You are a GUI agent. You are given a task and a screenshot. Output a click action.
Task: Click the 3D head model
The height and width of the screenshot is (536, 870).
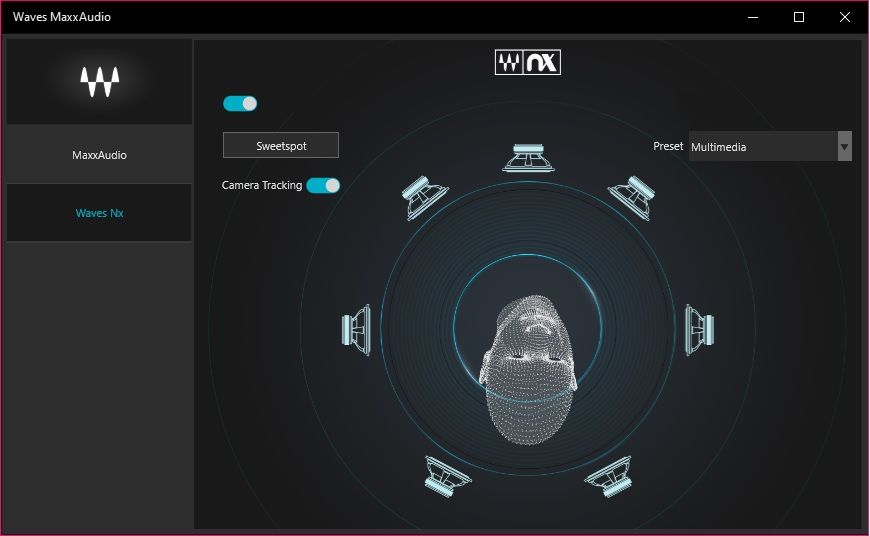click(x=528, y=369)
